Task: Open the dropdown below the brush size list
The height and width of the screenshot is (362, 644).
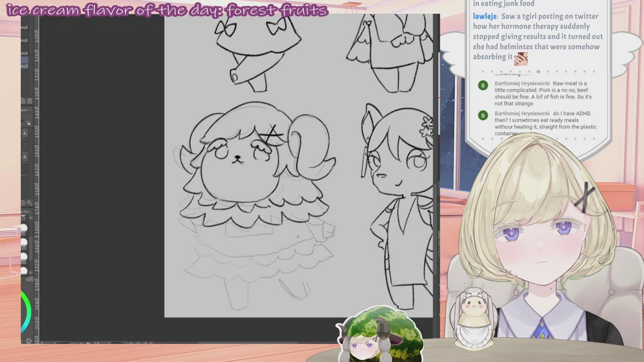Action: [x=31, y=279]
